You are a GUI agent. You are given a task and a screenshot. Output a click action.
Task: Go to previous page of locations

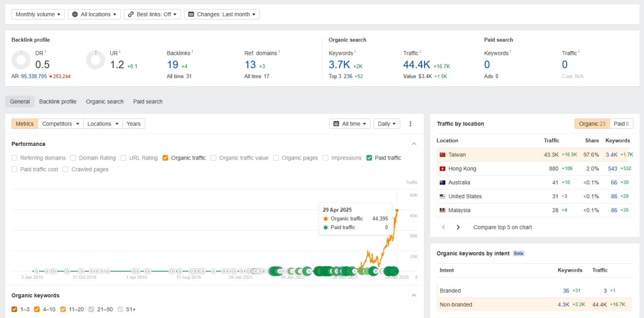[x=443, y=227]
